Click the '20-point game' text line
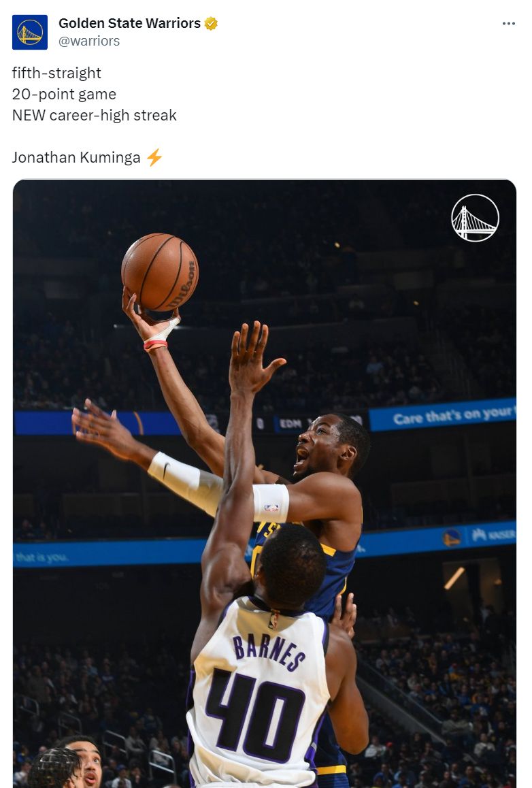This screenshot has width=532, height=788. click(x=65, y=94)
